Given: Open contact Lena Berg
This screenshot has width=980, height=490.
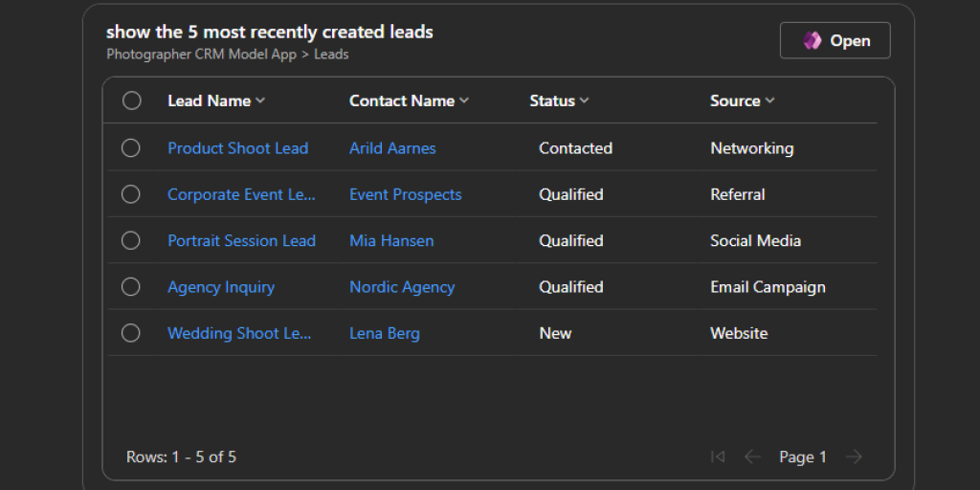Looking at the screenshot, I should (x=385, y=333).
